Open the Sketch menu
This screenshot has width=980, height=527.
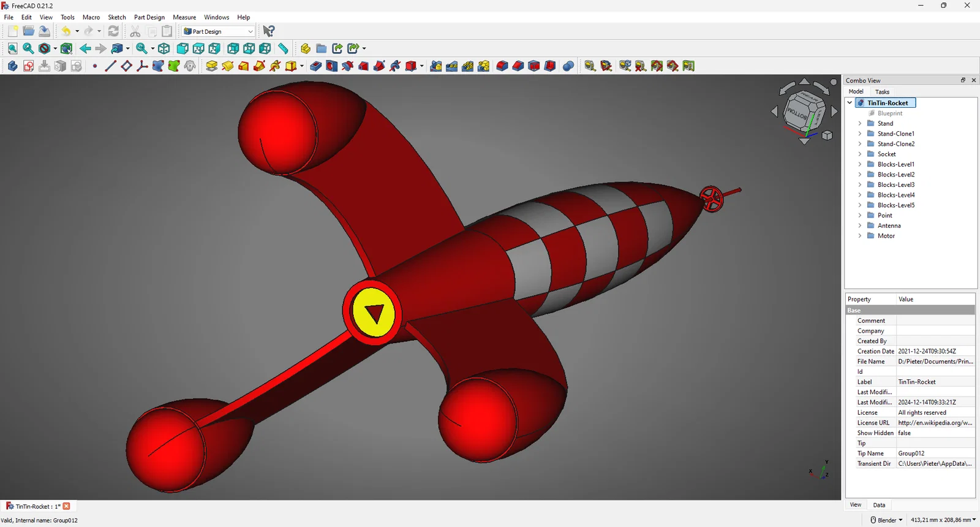(x=117, y=17)
